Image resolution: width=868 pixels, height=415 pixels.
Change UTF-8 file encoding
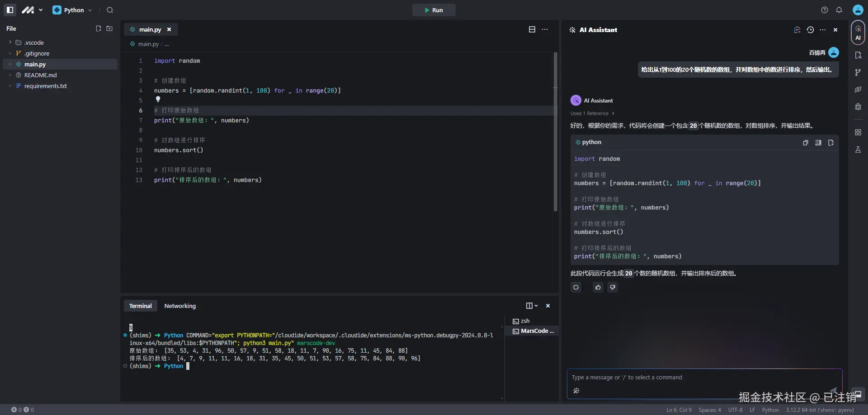735,410
